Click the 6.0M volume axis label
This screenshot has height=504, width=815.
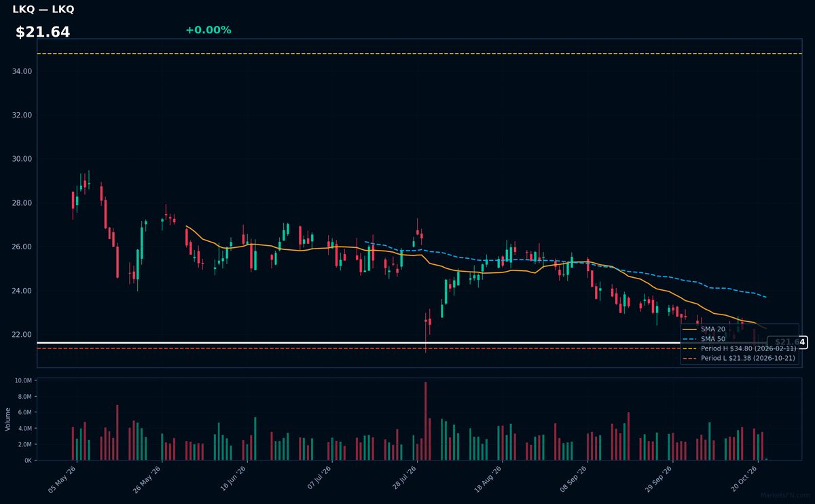click(x=25, y=412)
